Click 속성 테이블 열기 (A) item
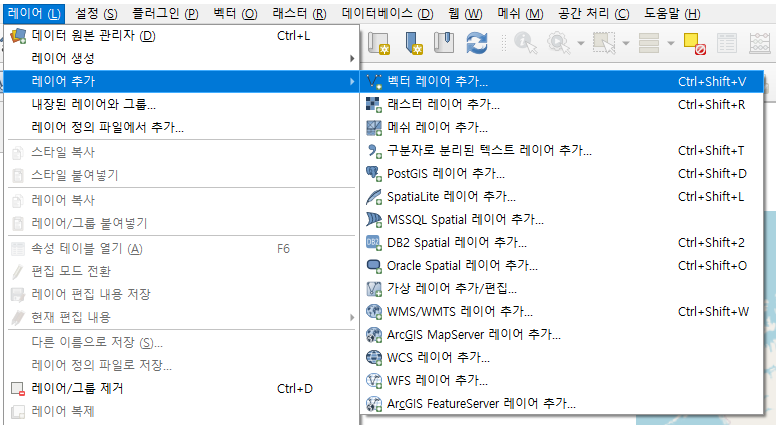 [181, 248]
